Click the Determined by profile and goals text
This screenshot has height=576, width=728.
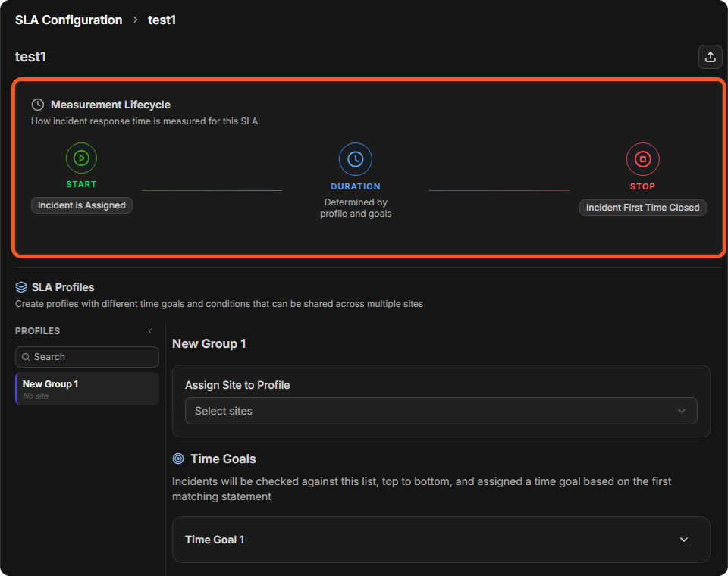[x=356, y=208]
